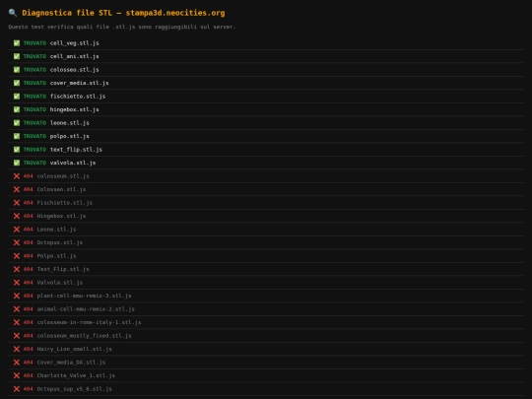Click the red X icon for capitalized Fischietto.stl.js
Image resolution: width=532 pixels, height=399 pixels.
(x=17, y=203)
